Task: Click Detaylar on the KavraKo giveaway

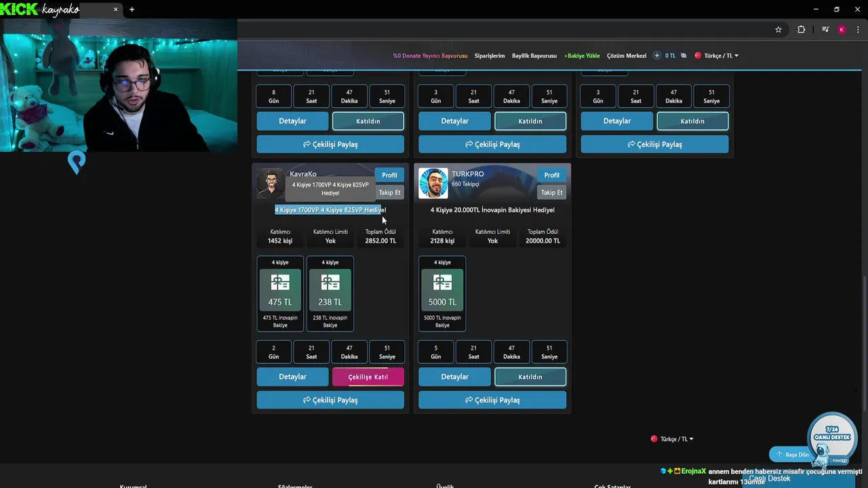Action: click(293, 377)
